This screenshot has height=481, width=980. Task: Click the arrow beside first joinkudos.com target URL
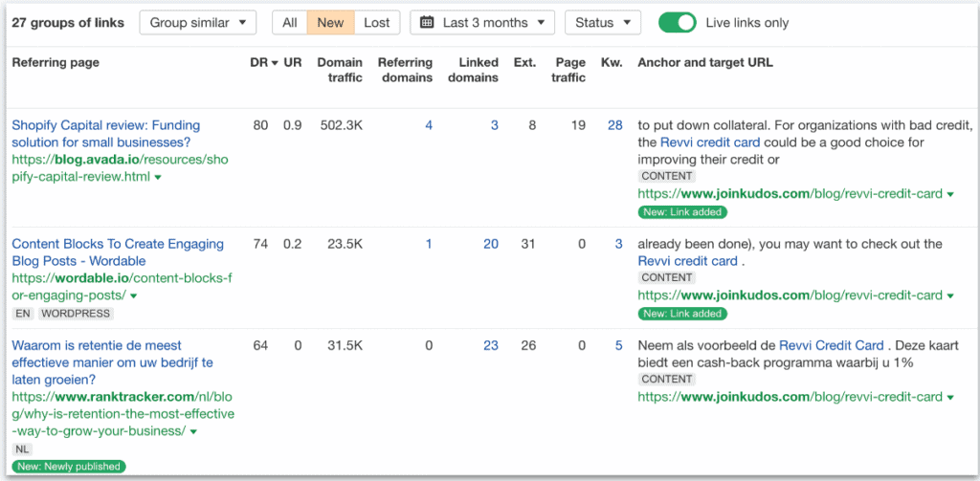(x=950, y=194)
